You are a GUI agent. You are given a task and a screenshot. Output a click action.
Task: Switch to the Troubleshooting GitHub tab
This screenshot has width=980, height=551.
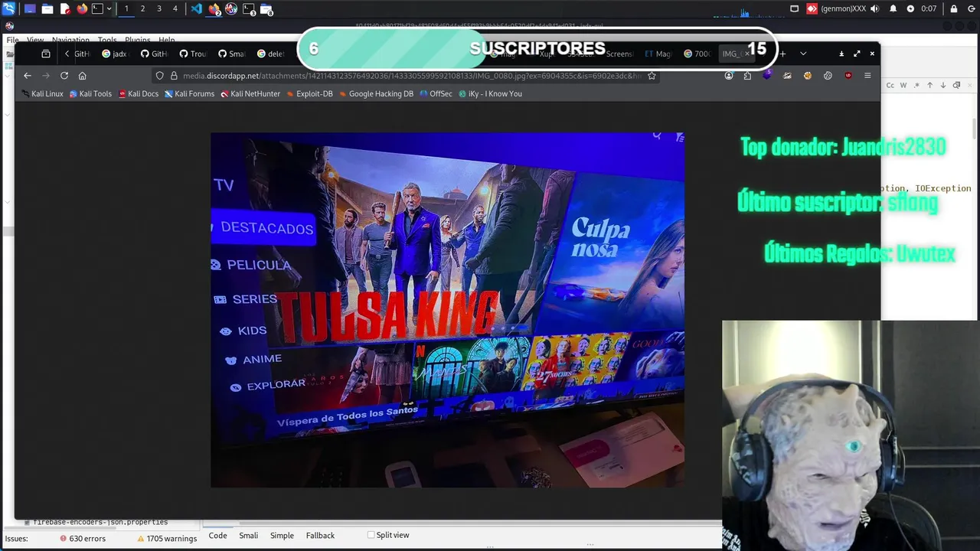pyautogui.click(x=193, y=54)
